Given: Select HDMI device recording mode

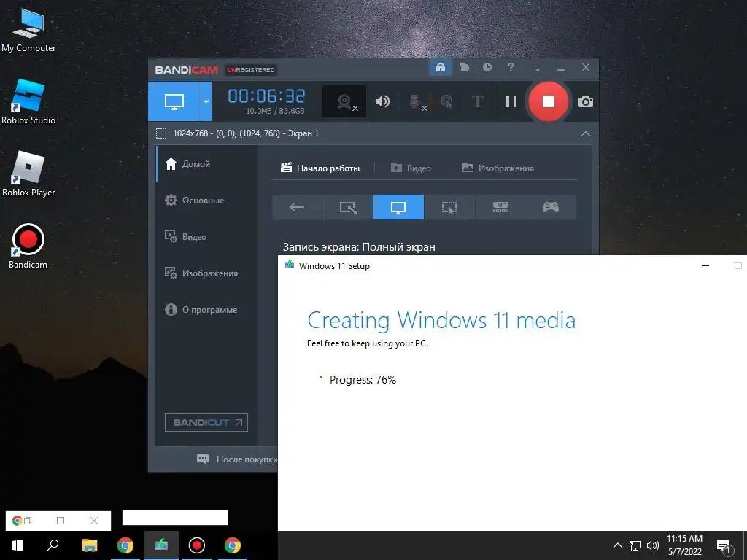Looking at the screenshot, I should tap(500, 207).
